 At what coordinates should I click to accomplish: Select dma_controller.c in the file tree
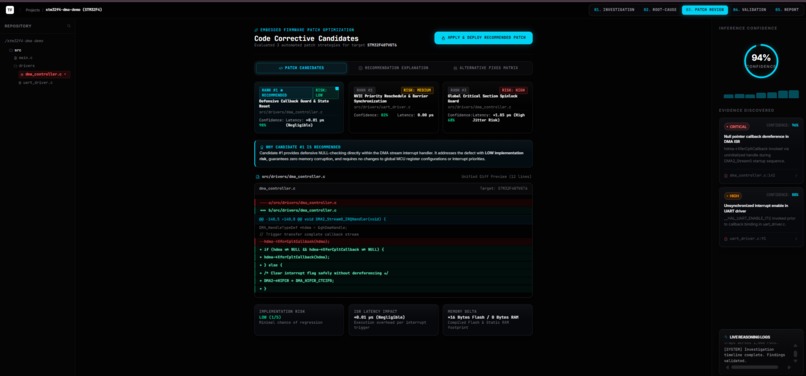pos(44,74)
